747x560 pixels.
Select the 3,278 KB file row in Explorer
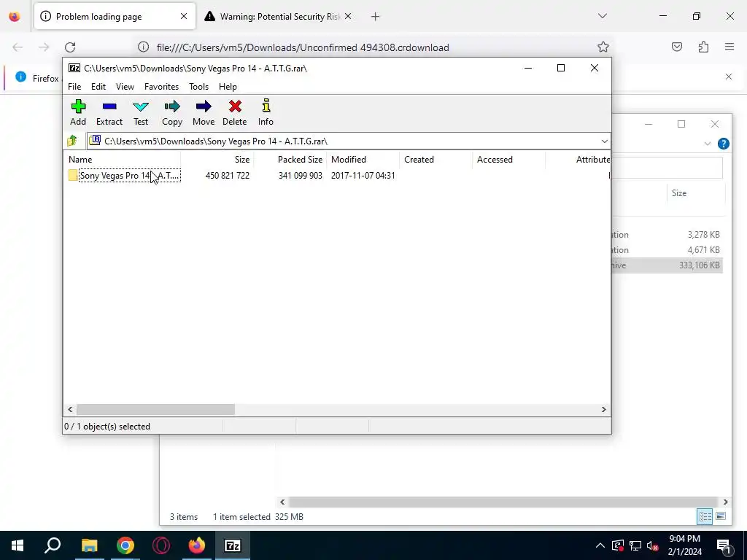coord(667,235)
